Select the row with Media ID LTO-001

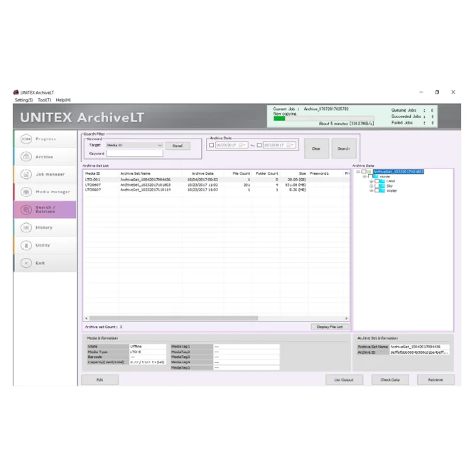click(217, 180)
